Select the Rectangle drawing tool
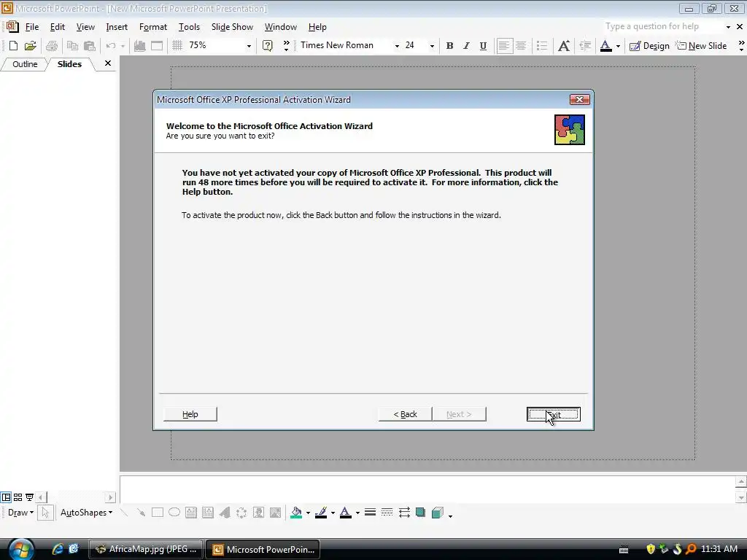 (x=158, y=513)
